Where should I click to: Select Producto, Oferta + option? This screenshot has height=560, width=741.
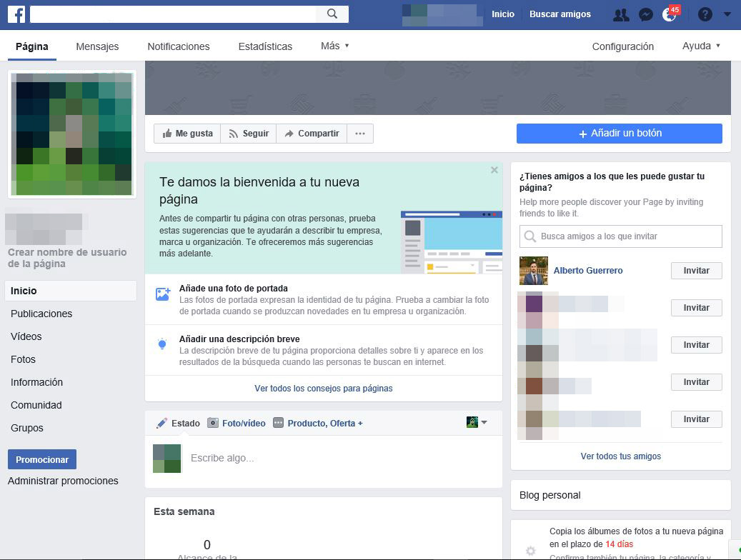[318, 423]
